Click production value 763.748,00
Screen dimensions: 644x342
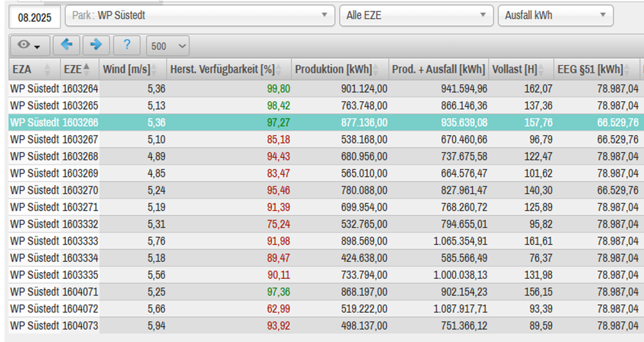(364, 106)
